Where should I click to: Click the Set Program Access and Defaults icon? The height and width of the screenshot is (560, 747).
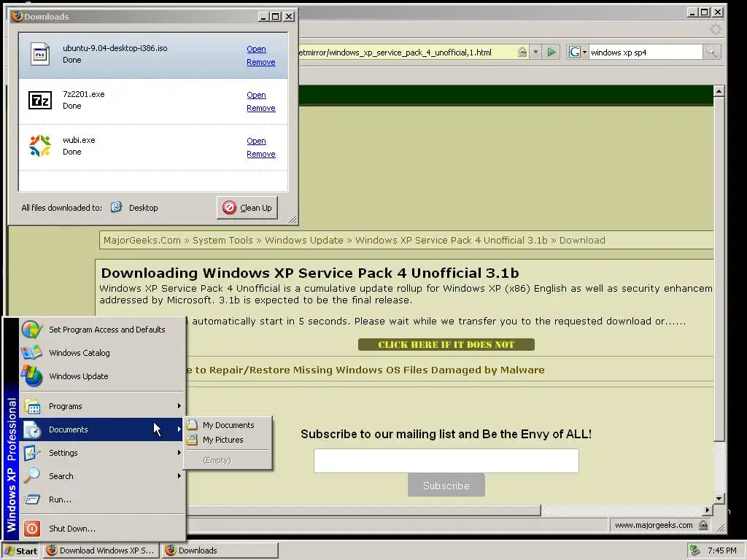click(32, 330)
